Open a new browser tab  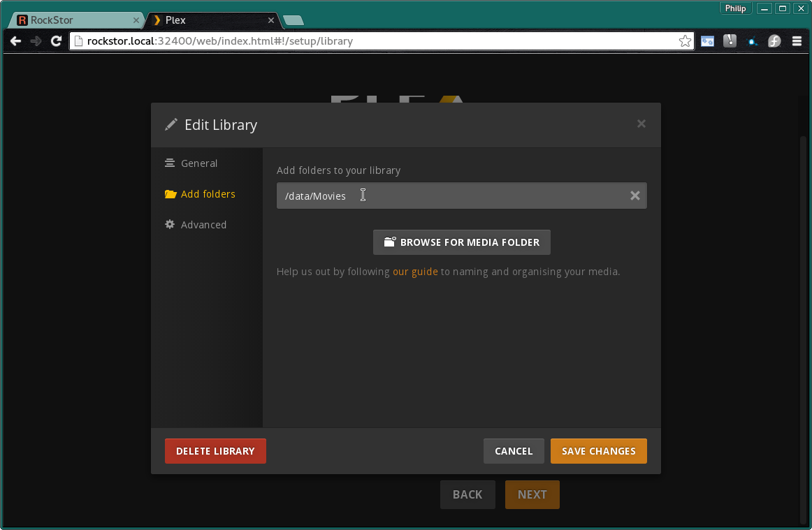[x=293, y=20]
